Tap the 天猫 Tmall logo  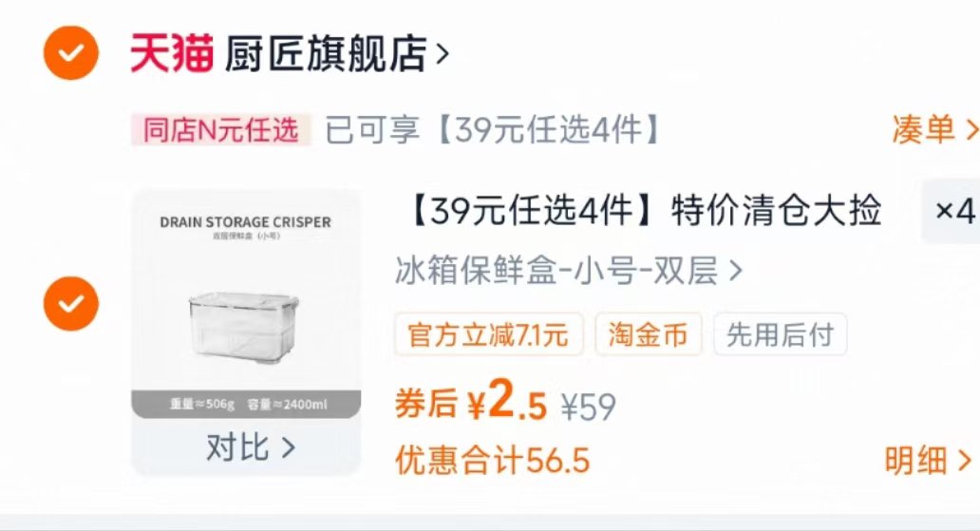point(172,54)
